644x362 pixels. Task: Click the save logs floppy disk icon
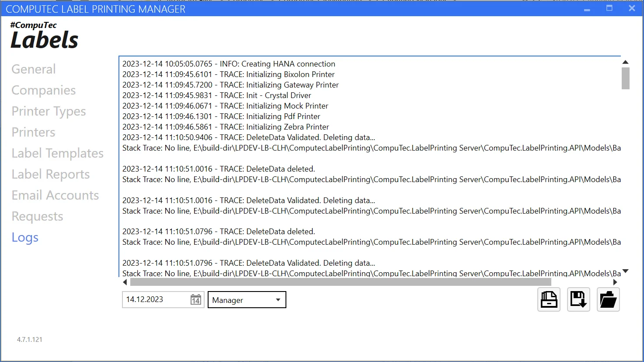578,300
